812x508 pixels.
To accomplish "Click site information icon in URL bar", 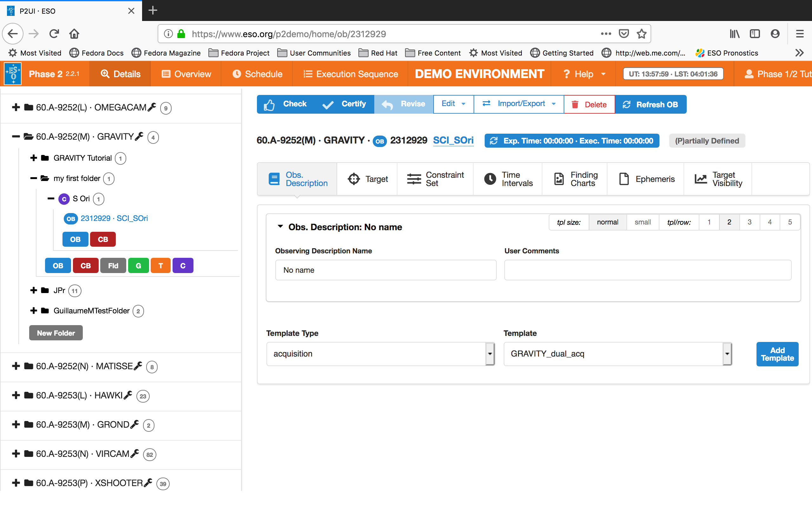I will coord(168,34).
